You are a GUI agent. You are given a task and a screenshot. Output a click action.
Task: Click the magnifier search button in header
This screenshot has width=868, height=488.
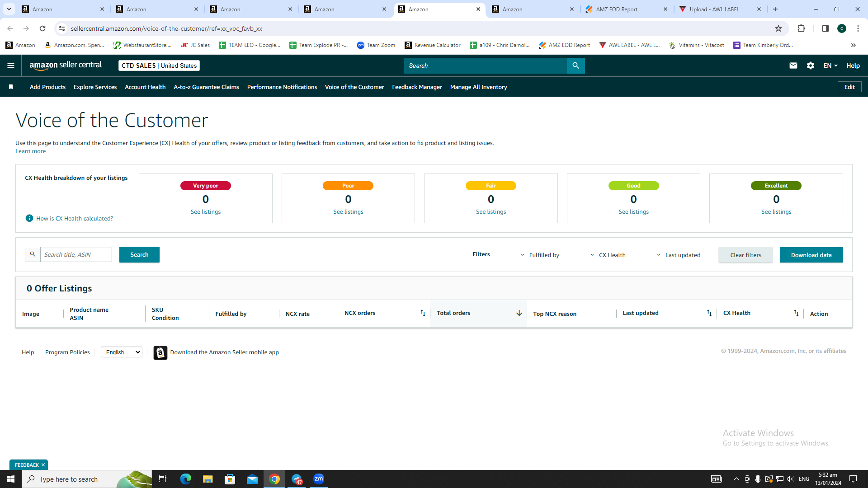[576, 66]
